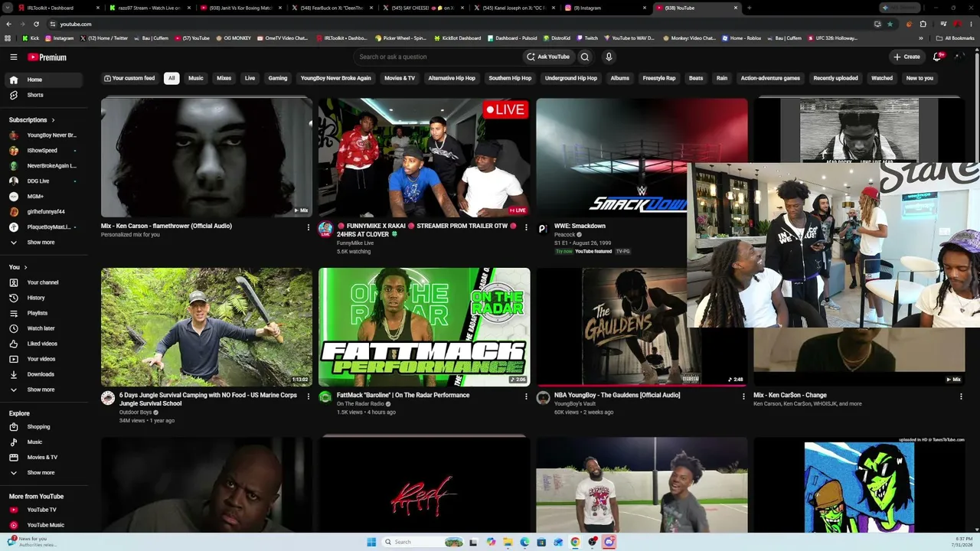980x551 pixels.
Task: Open the FattMack Performance video thumbnail
Action: click(x=424, y=327)
